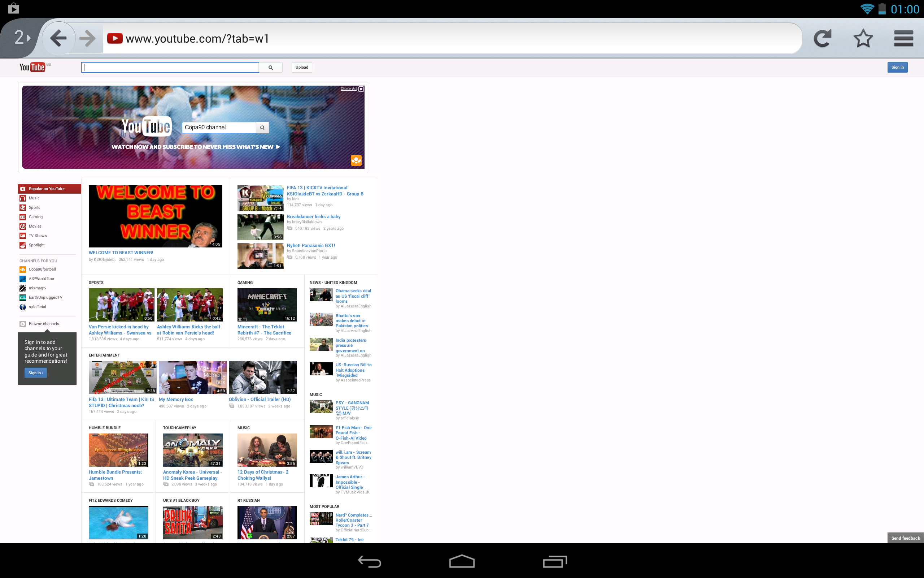Open Humble Bundle Presents Jamestown thumbnail
The height and width of the screenshot is (578, 924).
[118, 450]
